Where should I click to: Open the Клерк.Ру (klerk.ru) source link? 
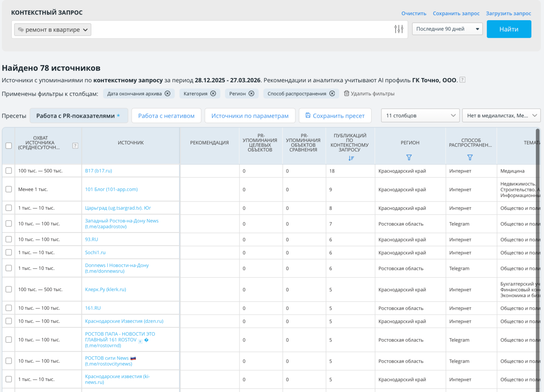coord(106,290)
